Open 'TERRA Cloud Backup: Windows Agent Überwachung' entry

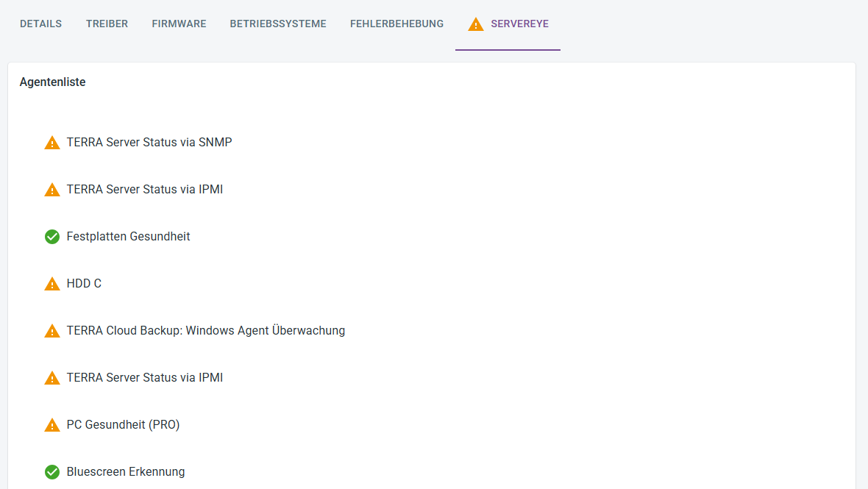pos(206,330)
